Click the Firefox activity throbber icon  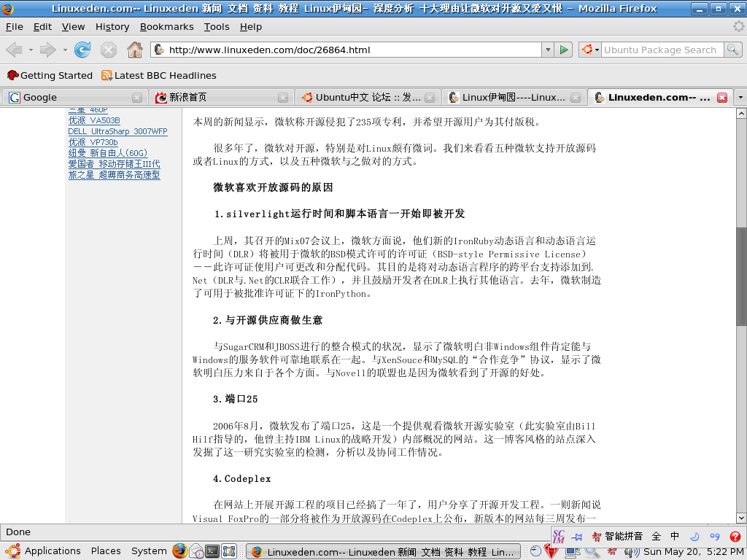(738, 27)
